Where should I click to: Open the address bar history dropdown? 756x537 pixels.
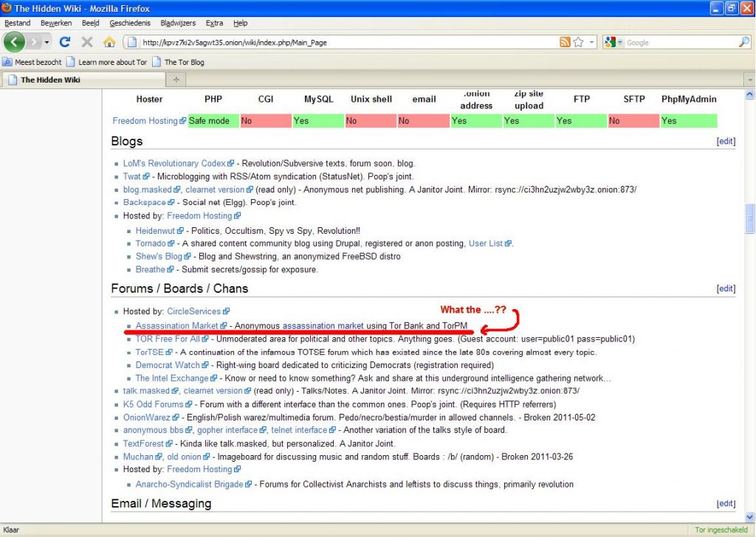[x=591, y=42]
